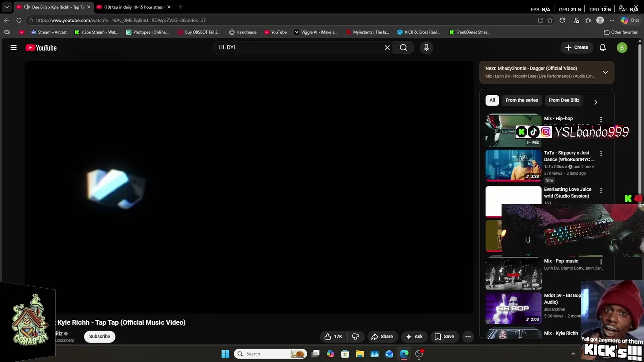Start voice search with microphone
Viewport: 644px width, 362px height.
tap(426, 48)
